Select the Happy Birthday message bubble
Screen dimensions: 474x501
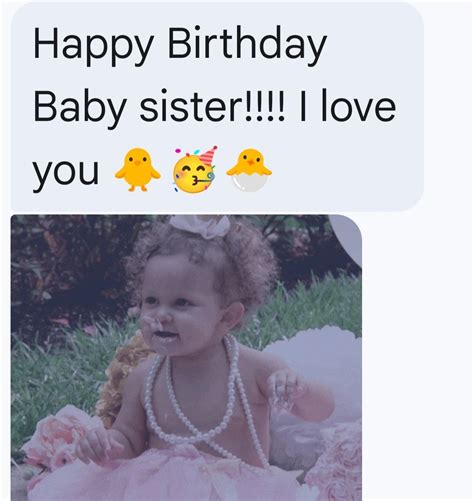(x=217, y=107)
